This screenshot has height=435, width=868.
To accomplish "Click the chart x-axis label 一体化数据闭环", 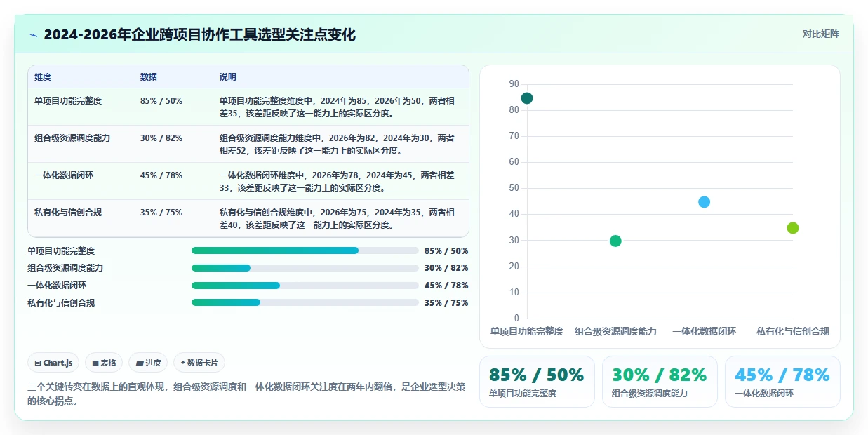I will click(x=705, y=332).
